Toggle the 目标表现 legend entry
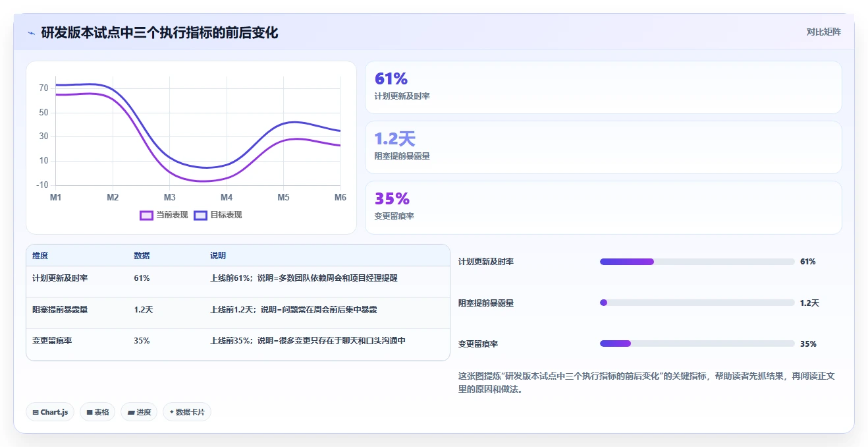The width and height of the screenshot is (868, 447). (218, 215)
